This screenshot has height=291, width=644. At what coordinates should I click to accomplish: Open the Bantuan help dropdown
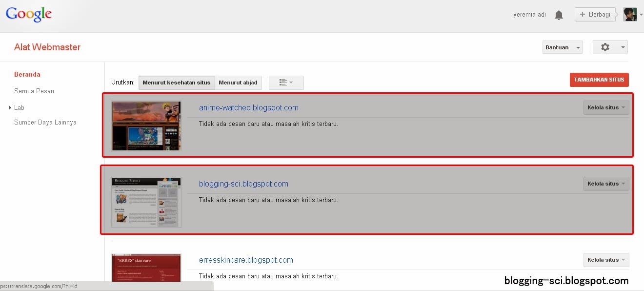[563, 47]
